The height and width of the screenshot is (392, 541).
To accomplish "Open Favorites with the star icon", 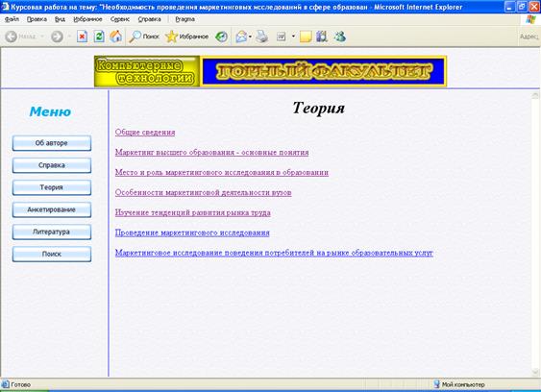I will coord(186,37).
